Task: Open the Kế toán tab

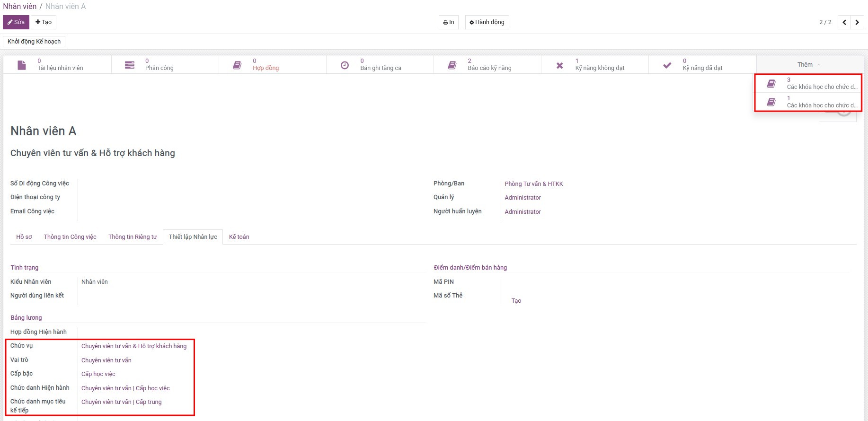Action: pyautogui.click(x=239, y=237)
